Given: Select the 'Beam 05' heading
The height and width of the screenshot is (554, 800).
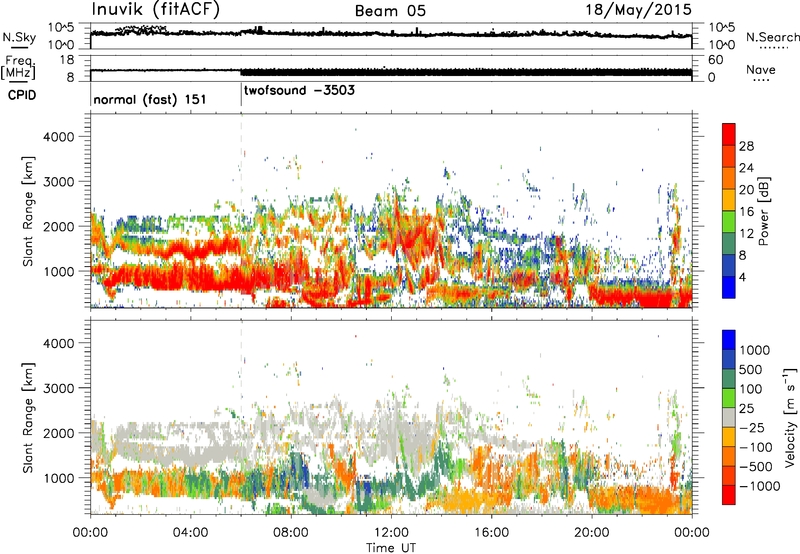Looking at the screenshot, I should (390, 11).
